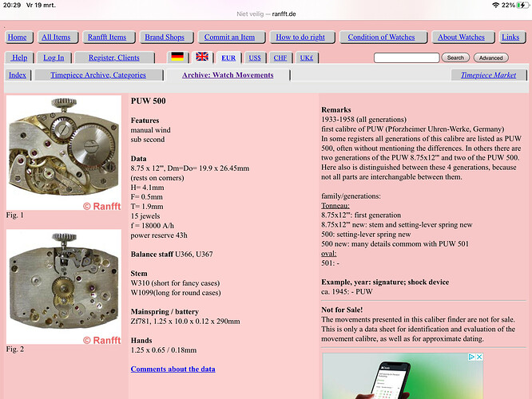The image size is (532, 399).
Task: Open the Links page
Action: coord(510,38)
